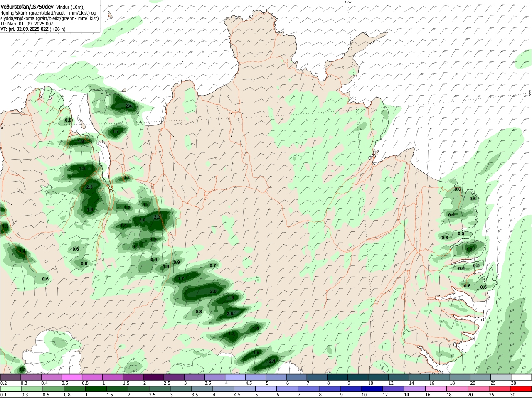Click the white snow legend swatch at 30
The height and width of the screenshot is (398, 532).
pyautogui.click(x=522, y=377)
